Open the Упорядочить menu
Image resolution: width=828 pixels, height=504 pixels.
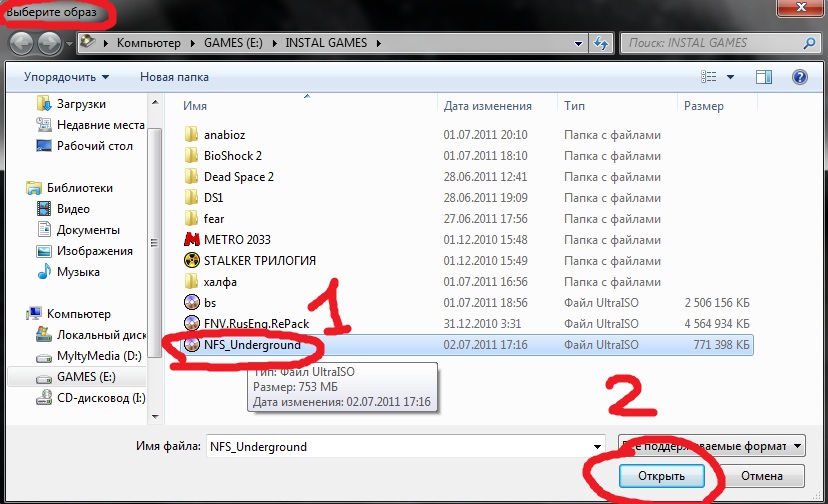[x=66, y=77]
